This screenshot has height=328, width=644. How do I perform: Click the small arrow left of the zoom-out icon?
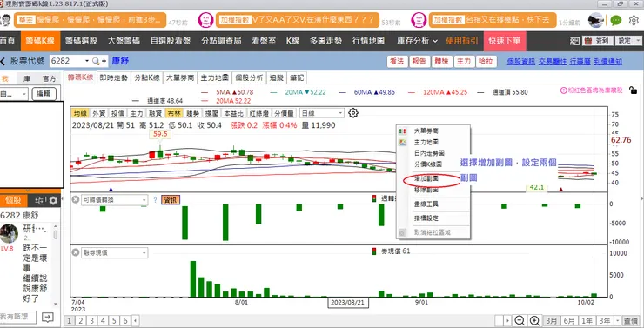click(x=508, y=321)
